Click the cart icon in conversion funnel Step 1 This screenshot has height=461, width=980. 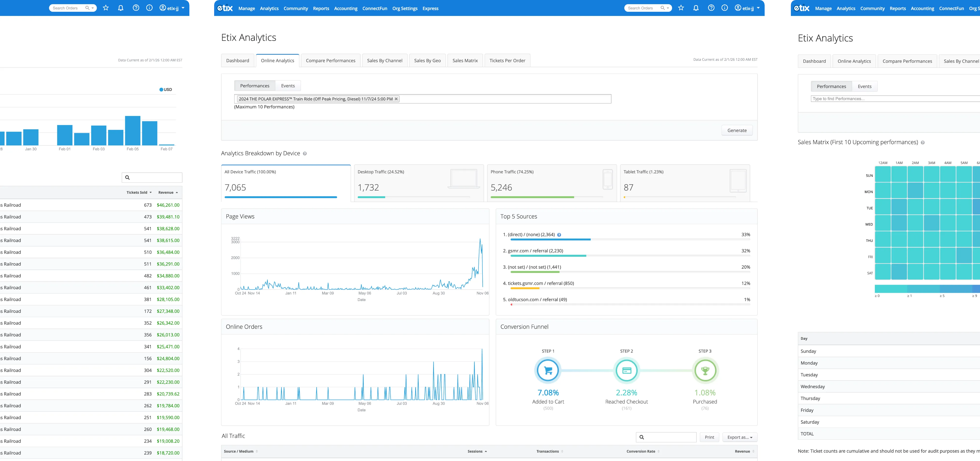(548, 370)
